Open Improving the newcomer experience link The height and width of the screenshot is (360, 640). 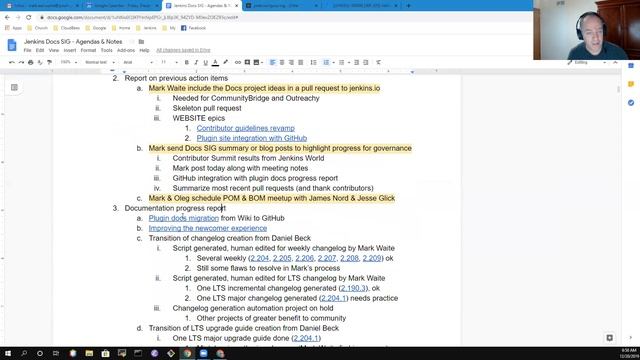click(x=208, y=228)
